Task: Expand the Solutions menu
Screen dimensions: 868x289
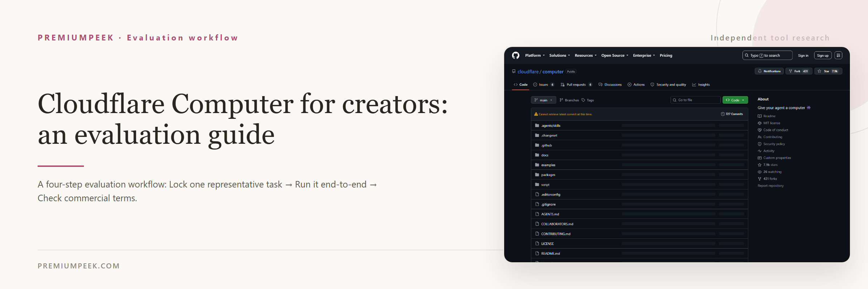Action: pyautogui.click(x=559, y=55)
